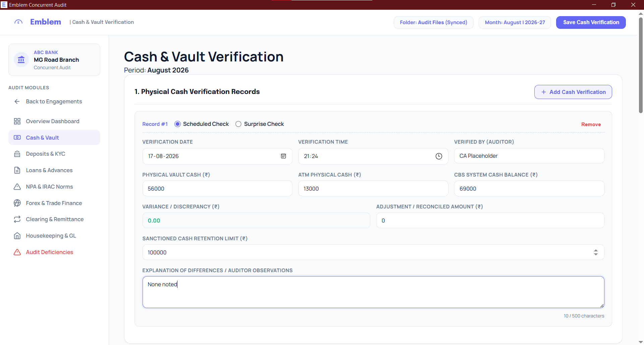This screenshot has height=345, width=644.
Task: Restore down the application window
Action: pos(613,5)
